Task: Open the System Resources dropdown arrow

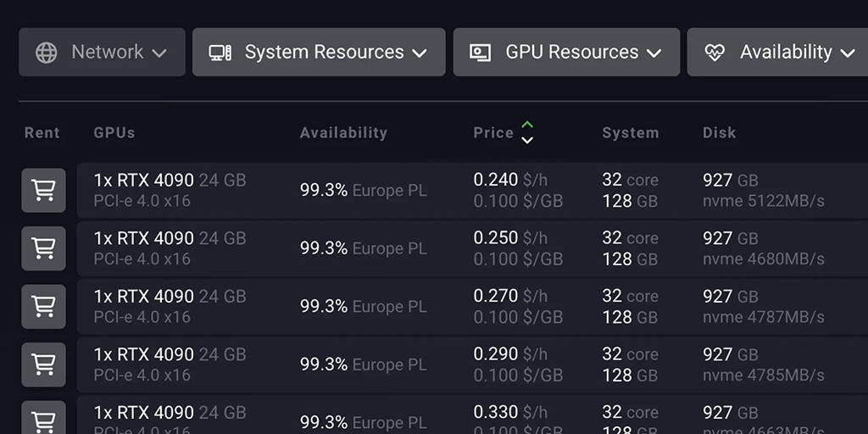Action: click(420, 53)
